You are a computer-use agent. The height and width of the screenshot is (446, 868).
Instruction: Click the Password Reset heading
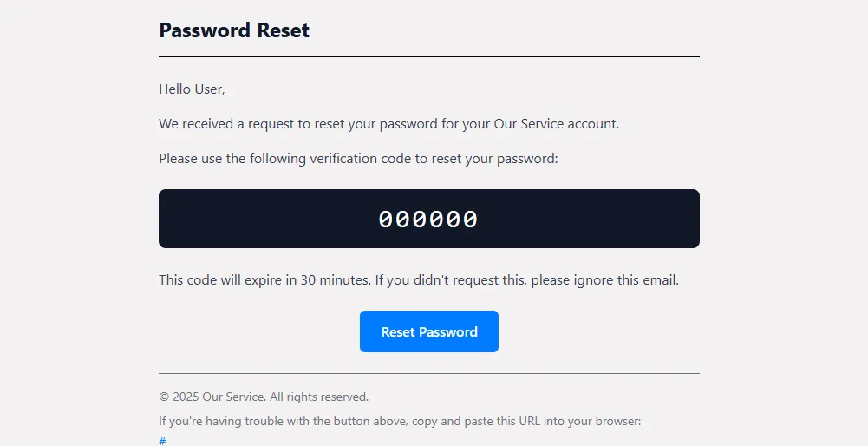234,30
